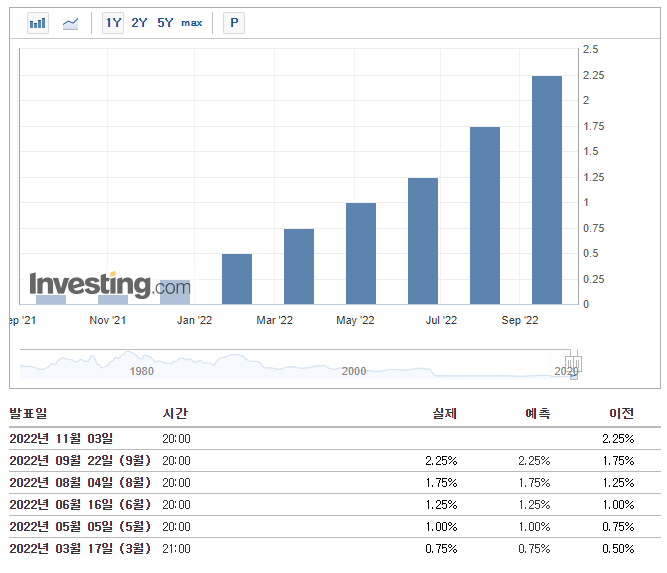Click the 예측 column header

tap(538, 413)
